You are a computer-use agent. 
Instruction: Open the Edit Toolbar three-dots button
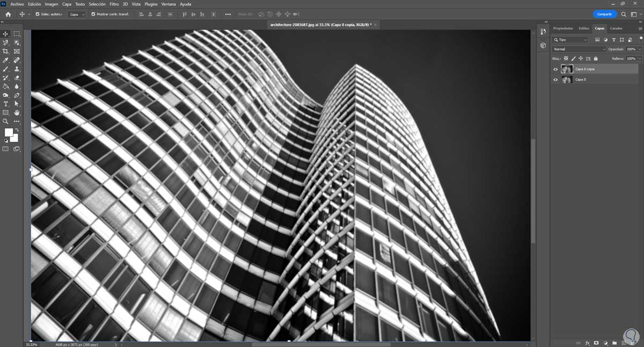[17, 121]
